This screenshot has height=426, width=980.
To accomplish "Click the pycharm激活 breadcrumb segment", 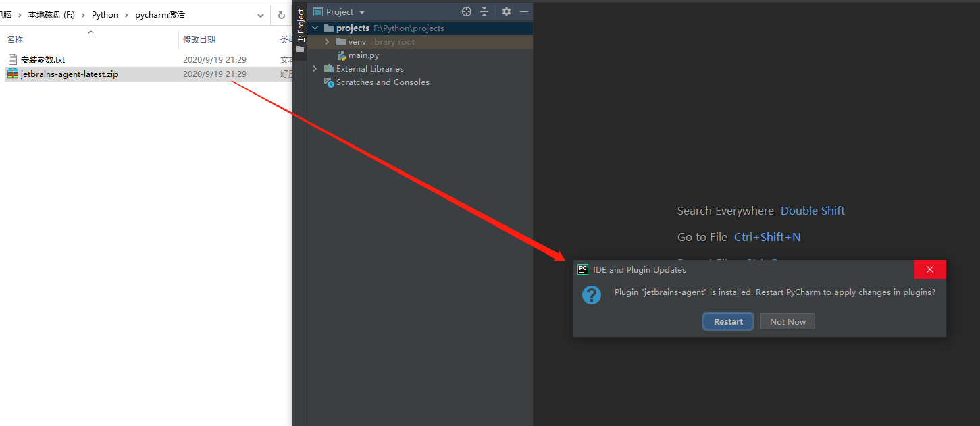I will (x=160, y=14).
